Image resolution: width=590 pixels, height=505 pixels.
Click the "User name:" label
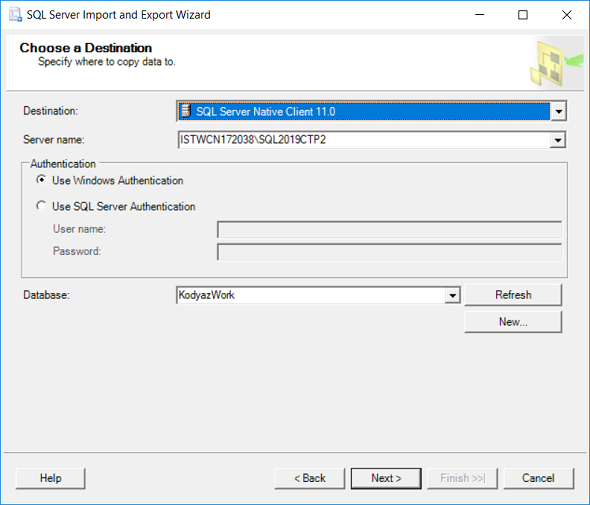click(79, 229)
